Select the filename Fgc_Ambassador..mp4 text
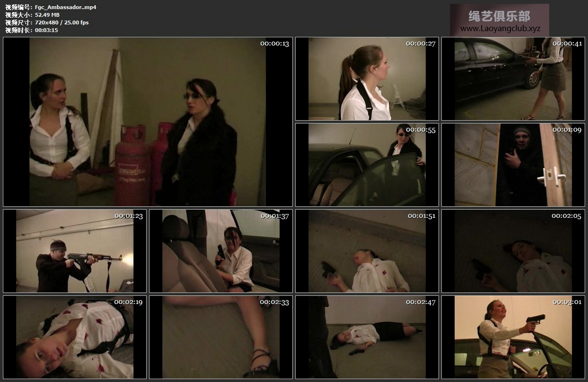 (x=65, y=7)
